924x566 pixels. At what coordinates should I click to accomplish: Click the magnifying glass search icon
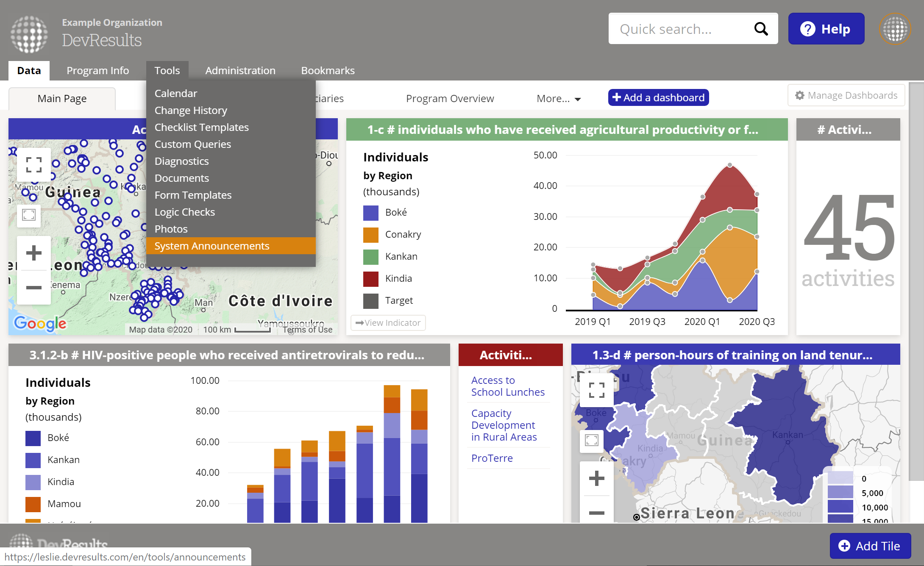click(761, 29)
